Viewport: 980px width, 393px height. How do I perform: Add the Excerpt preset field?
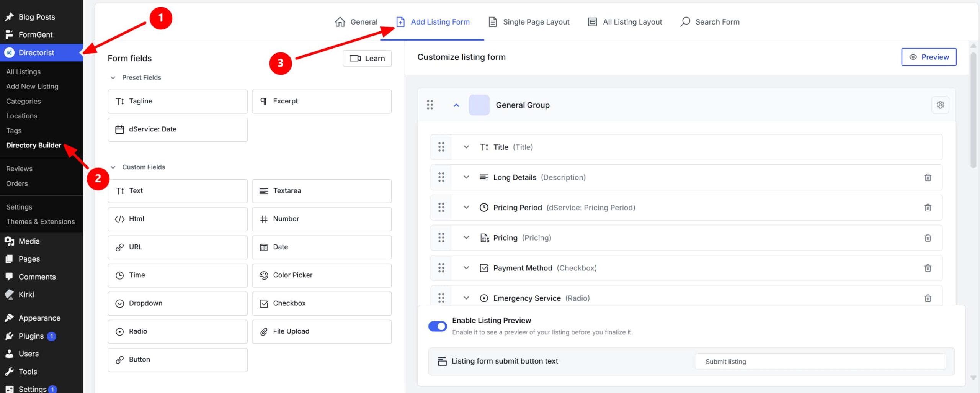click(322, 102)
